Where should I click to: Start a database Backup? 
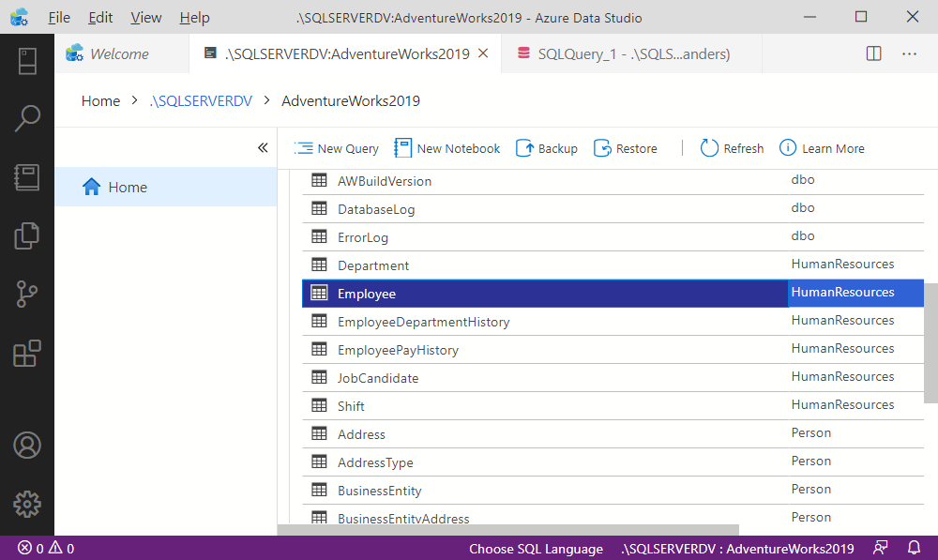pyautogui.click(x=547, y=148)
